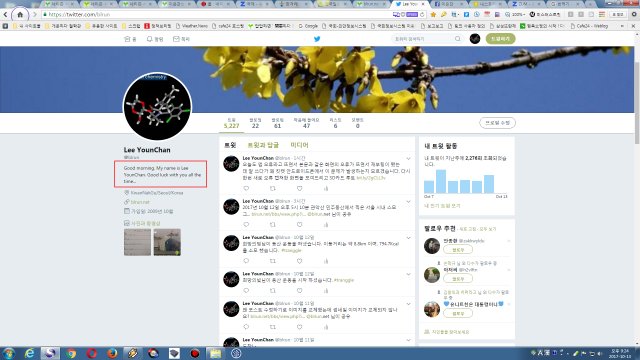Expand options chevron on 794.7Kcal tweet

408,238
